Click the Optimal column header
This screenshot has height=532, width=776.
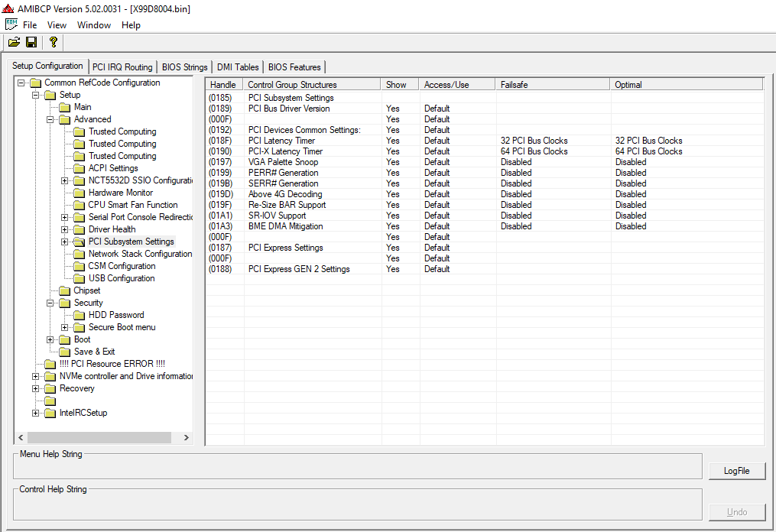coord(687,85)
